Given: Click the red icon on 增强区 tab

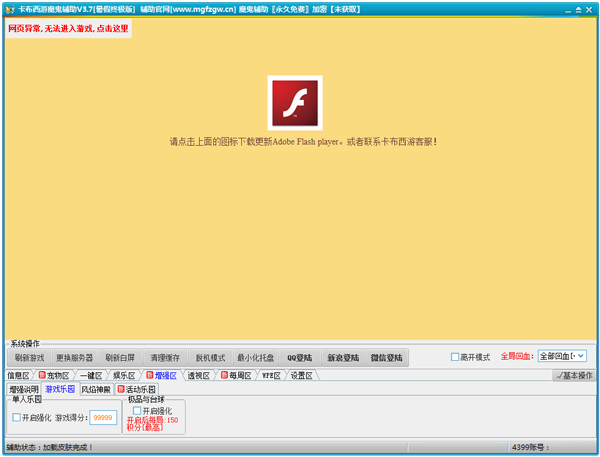Looking at the screenshot, I should [x=150, y=375].
